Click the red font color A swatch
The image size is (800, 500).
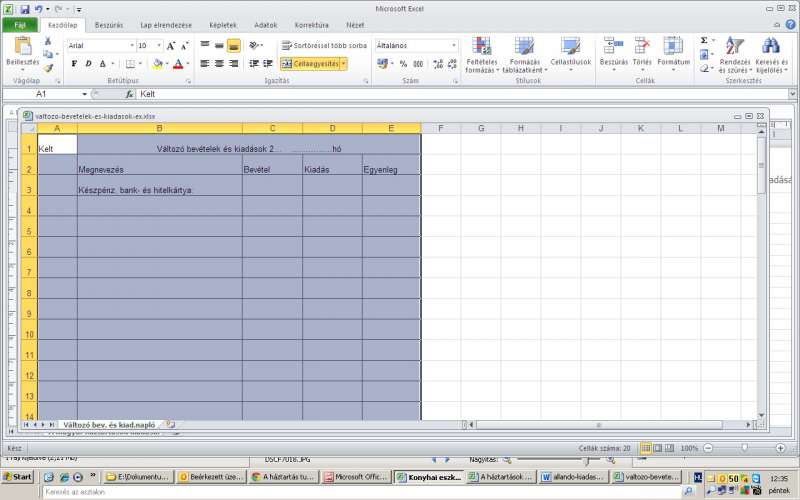(178, 64)
